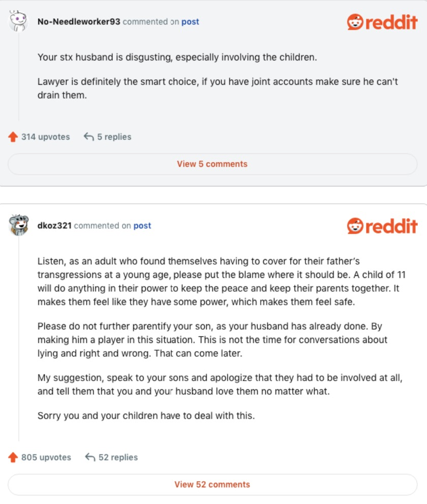The width and height of the screenshot is (427, 504).
Task: Open the username link No-Needleworker93
Action: tap(79, 22)
